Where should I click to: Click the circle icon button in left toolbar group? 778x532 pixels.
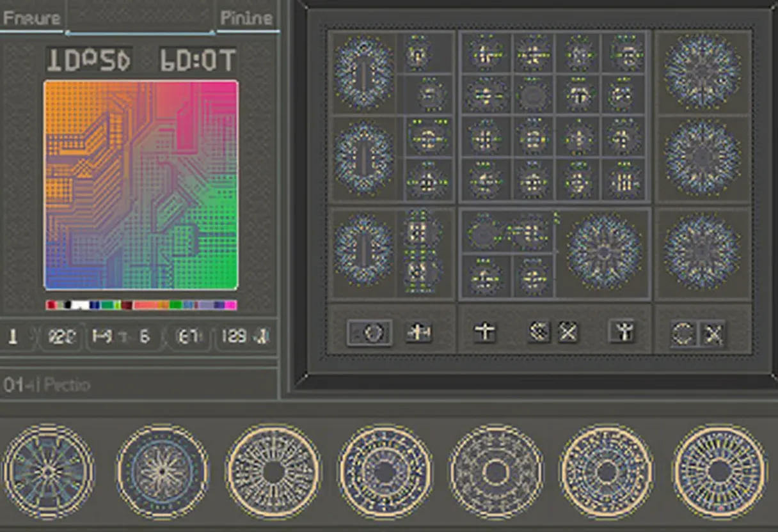click(x=370, y=333)
